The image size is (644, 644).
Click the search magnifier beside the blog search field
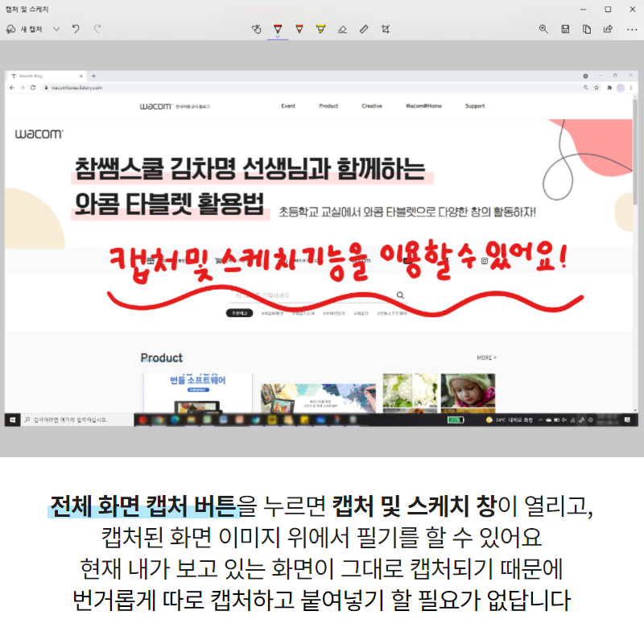(400, 295)
